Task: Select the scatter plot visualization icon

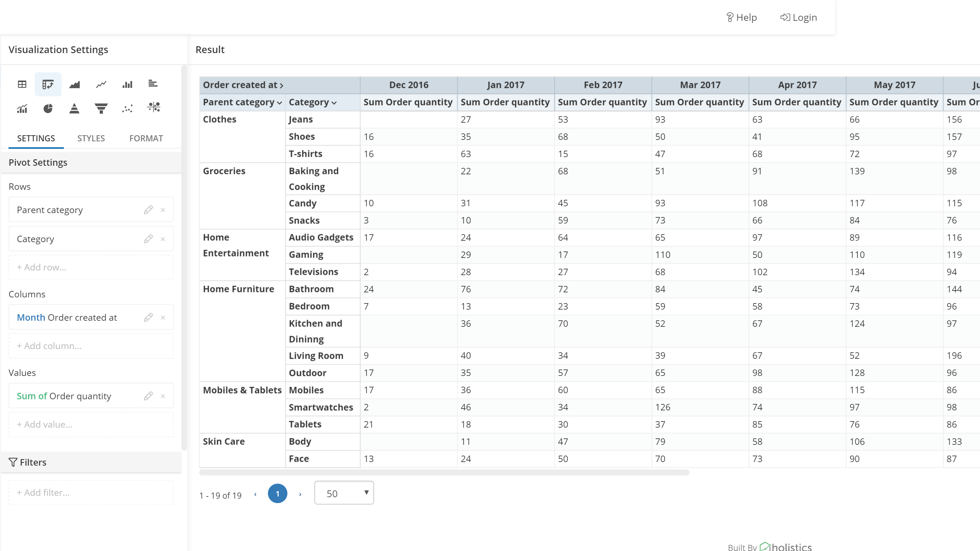Action: 127,108
